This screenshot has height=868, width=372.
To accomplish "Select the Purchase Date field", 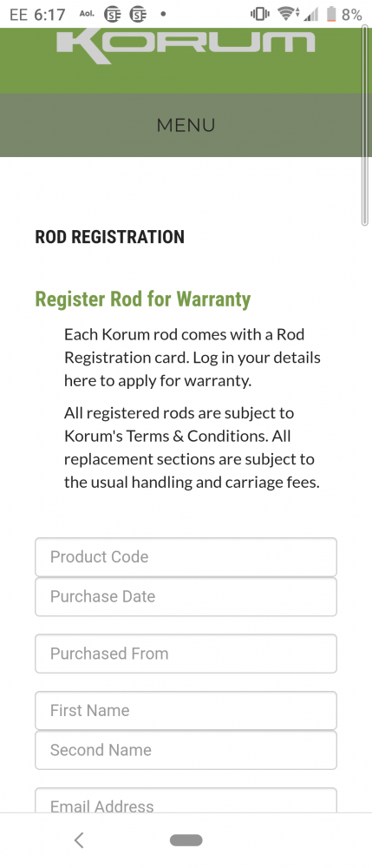I will [x=186, y=597].
